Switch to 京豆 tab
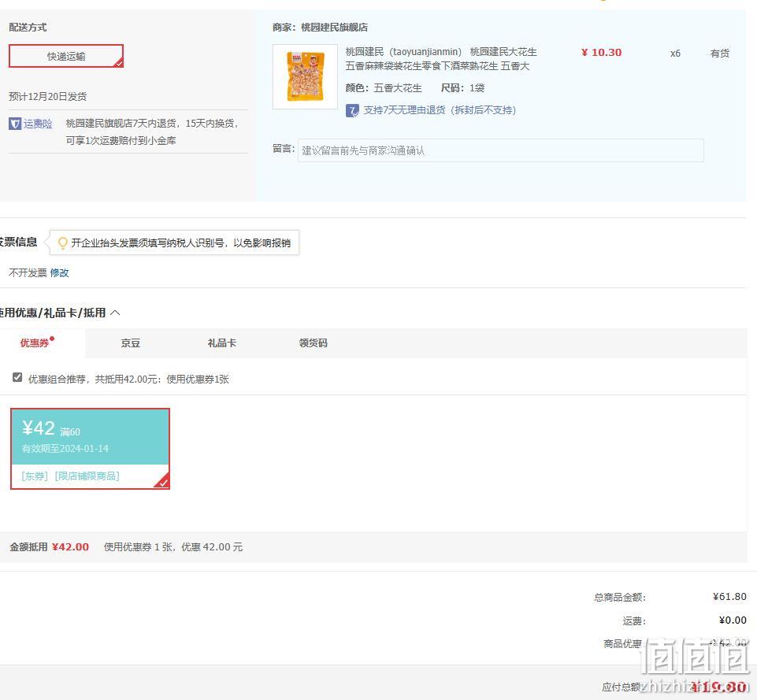 (130, 343)
